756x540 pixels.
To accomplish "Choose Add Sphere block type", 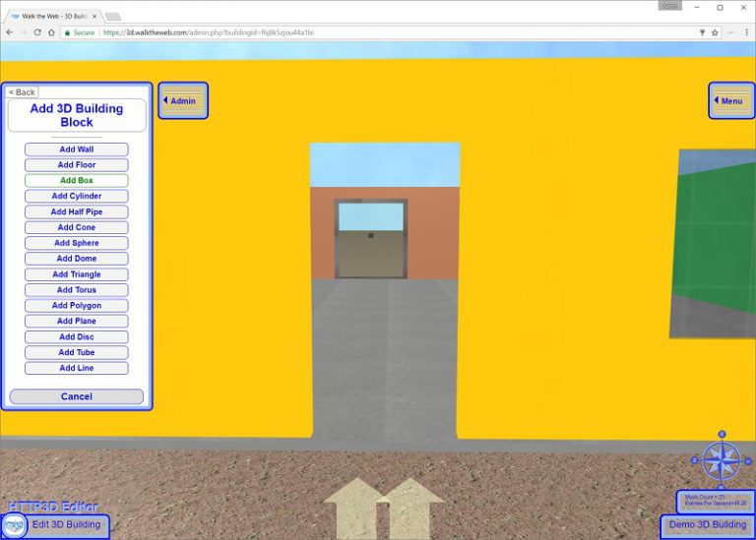I will point(76,243).
